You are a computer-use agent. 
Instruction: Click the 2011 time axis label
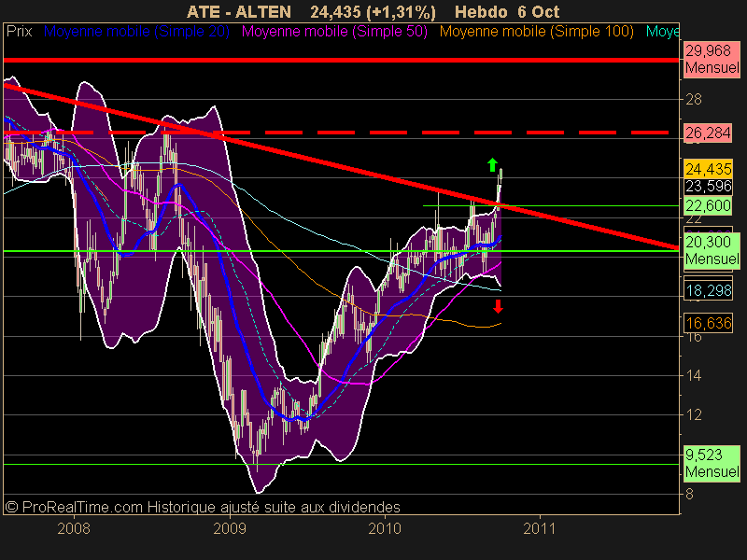pos(540,528)
